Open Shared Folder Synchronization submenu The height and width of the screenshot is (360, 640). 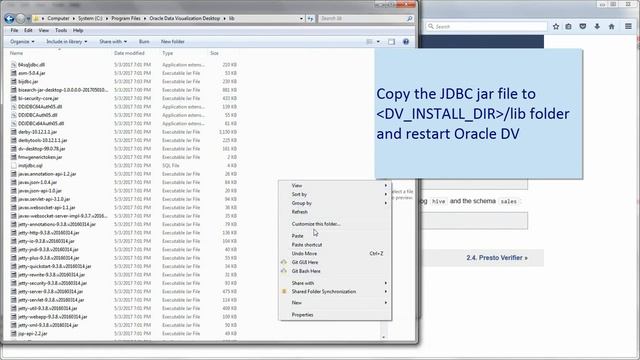click(334, 292)
